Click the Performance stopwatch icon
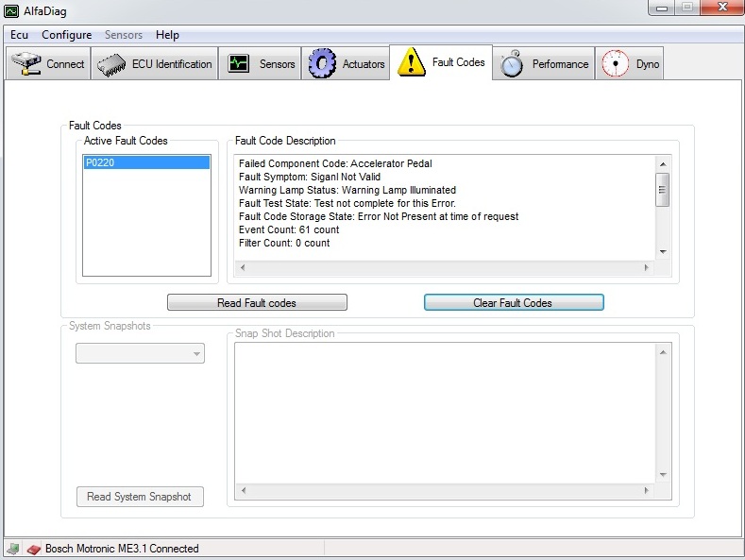The image size is (745, 560). point(512,64)
